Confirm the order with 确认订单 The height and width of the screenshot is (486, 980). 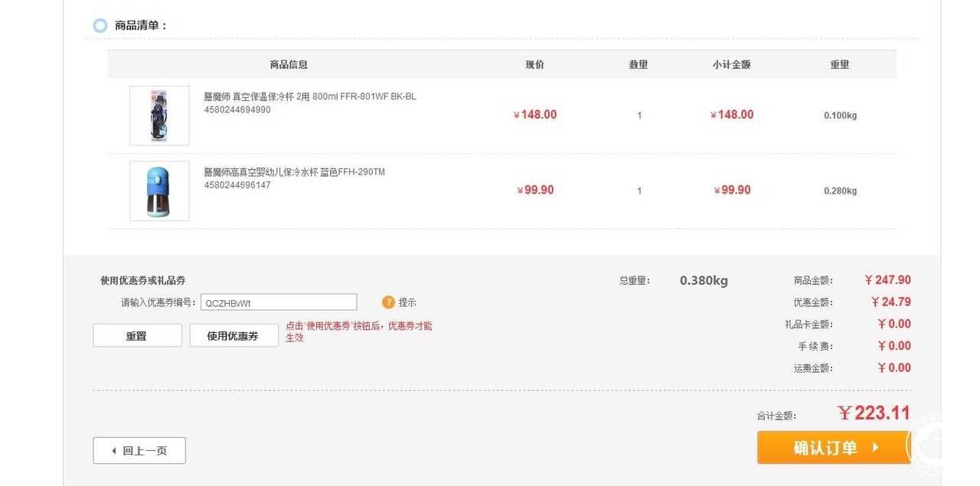coord(834,448)
